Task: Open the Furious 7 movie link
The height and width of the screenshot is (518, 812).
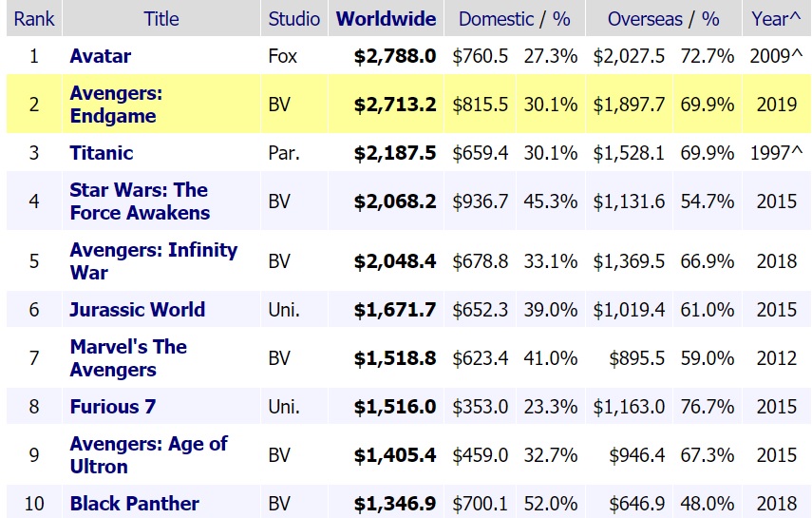Action: 112,407
